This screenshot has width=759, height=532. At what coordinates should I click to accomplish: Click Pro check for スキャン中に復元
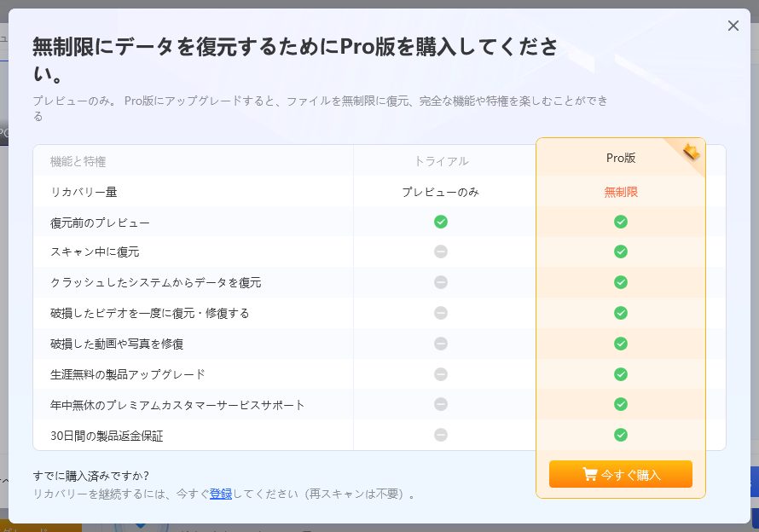621,252
